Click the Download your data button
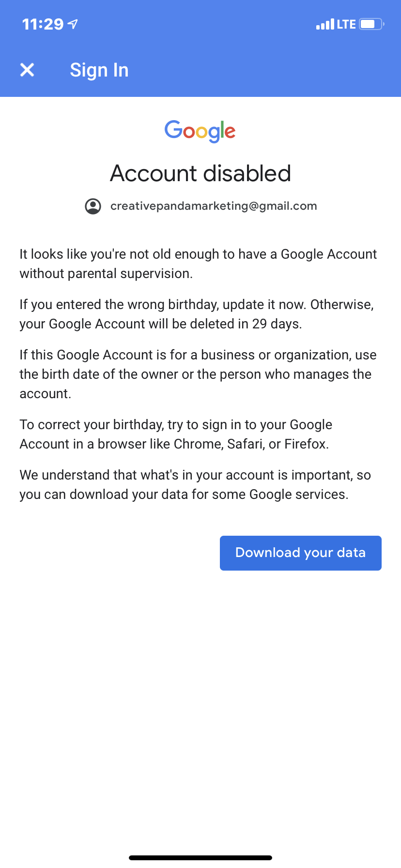 [x=300, y=553]
